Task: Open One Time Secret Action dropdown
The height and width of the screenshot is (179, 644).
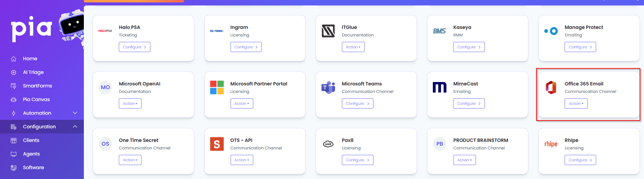Action: tap(130, 160)
